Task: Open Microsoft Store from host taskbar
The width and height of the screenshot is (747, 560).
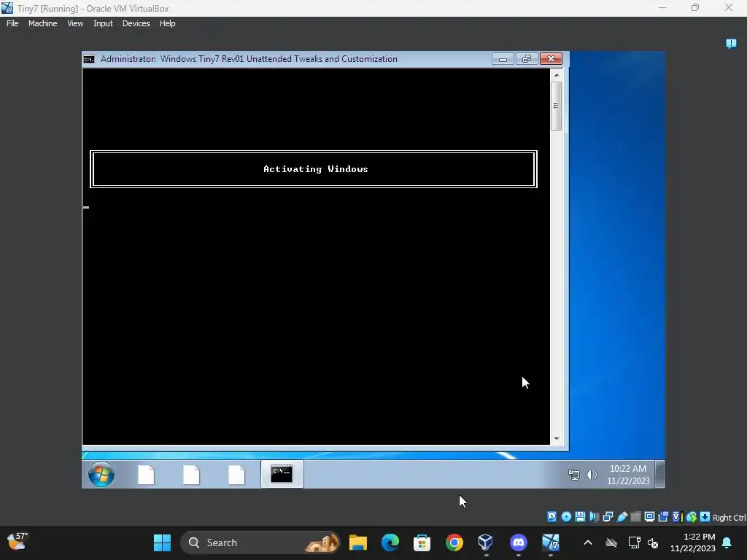Action: coord(422,542)
